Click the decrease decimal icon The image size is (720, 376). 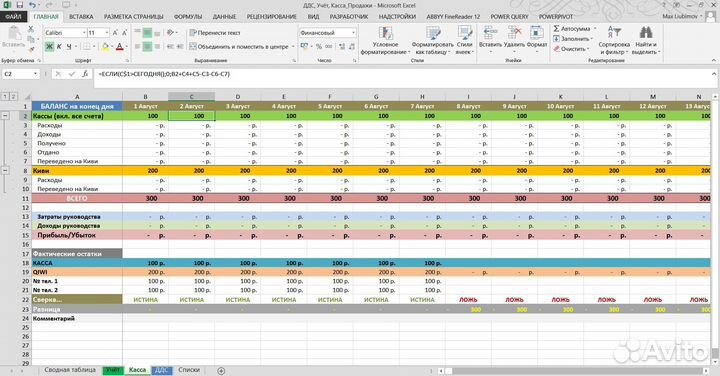coord(352,46)
